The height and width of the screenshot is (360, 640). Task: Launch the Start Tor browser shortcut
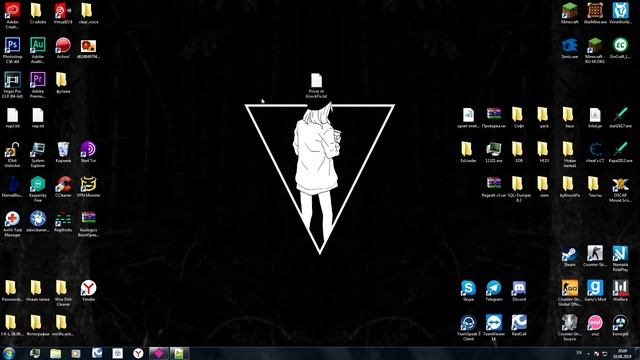88,151
